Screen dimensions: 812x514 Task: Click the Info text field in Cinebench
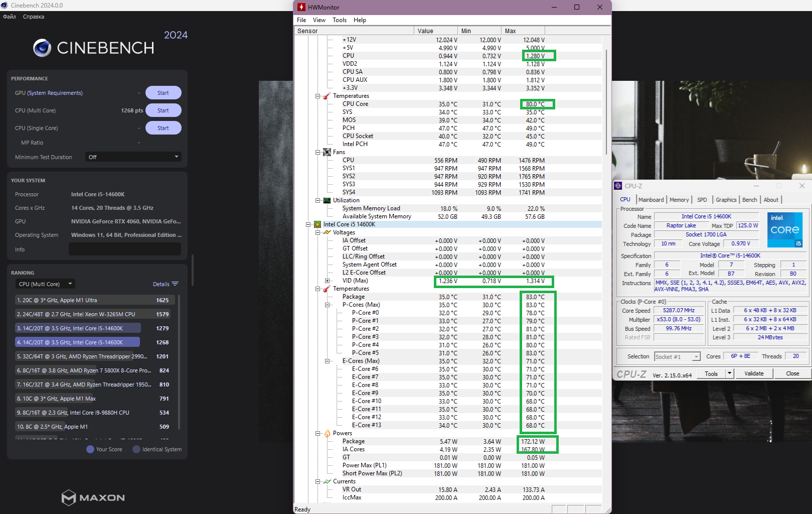coord(125,249)
